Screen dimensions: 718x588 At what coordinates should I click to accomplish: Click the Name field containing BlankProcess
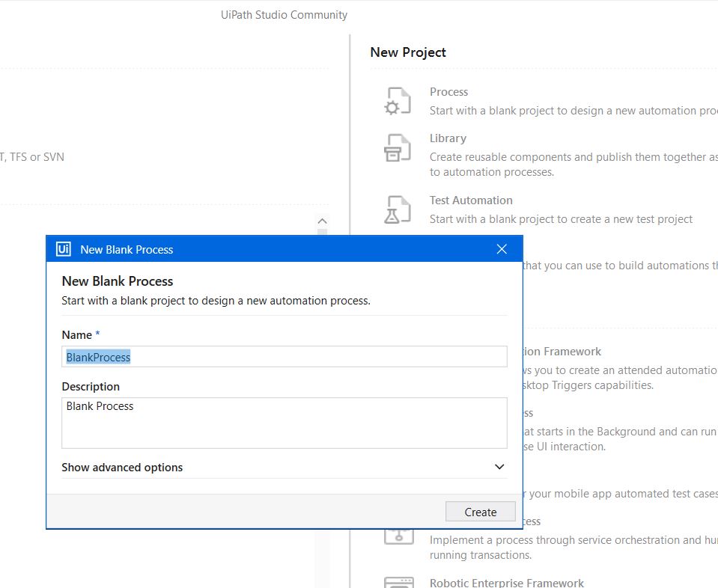pyautogui.click(x=284, y=357)
